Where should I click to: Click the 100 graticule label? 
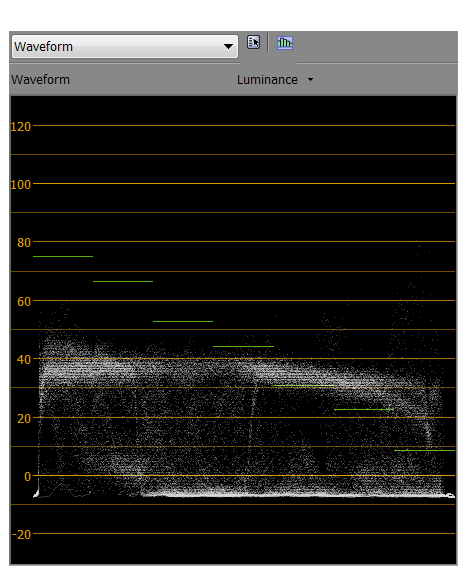(x=21, y=184)
